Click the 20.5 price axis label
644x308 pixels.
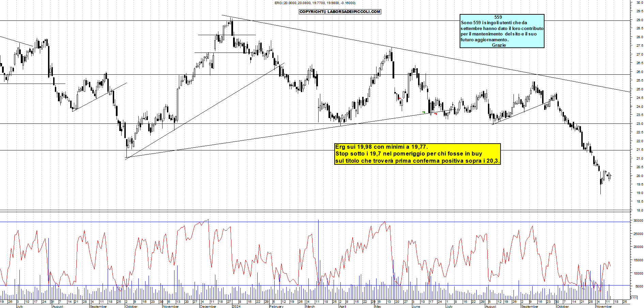[x=640, y=167]
